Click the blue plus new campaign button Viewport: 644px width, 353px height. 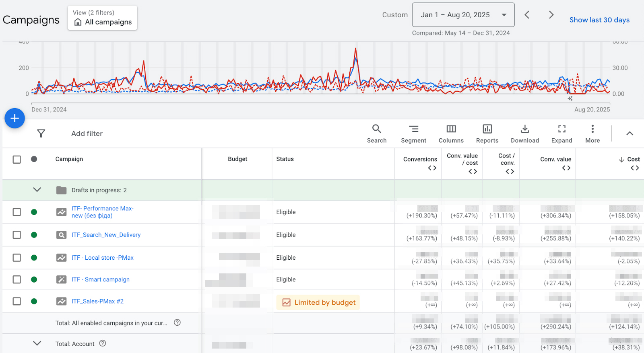[x=15, y=118]
